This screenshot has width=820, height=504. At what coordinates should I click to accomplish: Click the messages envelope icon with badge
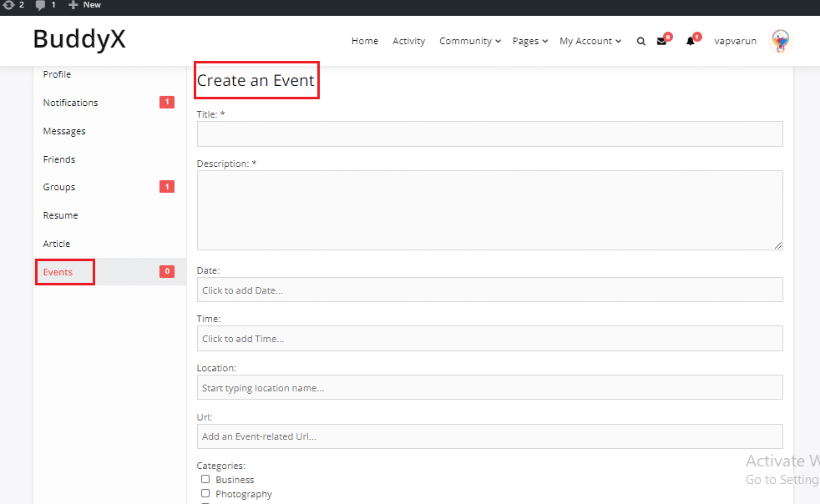[x=662, y=39]
